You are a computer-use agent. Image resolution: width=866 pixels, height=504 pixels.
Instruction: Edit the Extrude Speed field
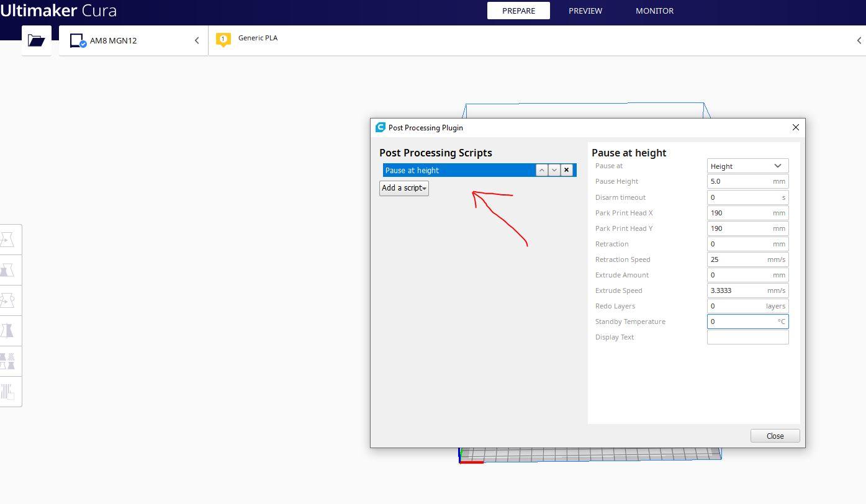point(748,290)
